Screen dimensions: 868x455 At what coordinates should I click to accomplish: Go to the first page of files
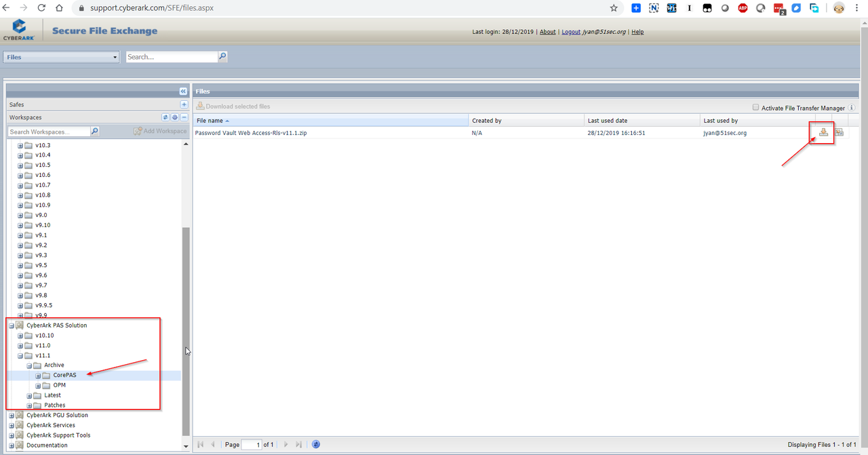click(x=200, y=444)
